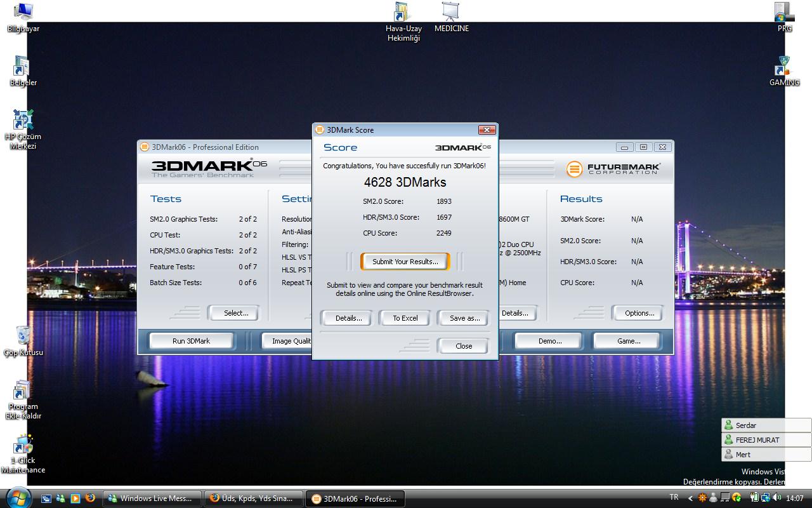
Task: Open the volume speaker tray icon
Action: pyautogui.click(x=776, y=498)
